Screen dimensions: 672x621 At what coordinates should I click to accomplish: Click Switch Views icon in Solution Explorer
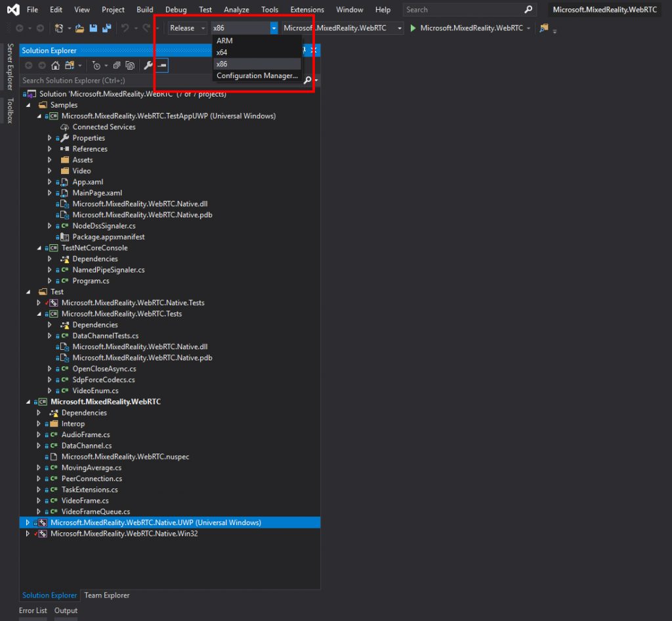pyautogui.click(x=69, y=66)
